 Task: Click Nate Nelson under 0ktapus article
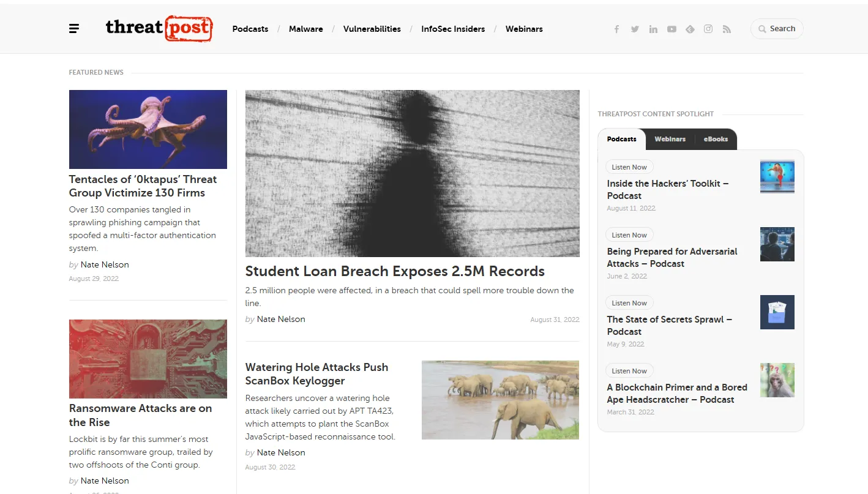pos(105,264)
